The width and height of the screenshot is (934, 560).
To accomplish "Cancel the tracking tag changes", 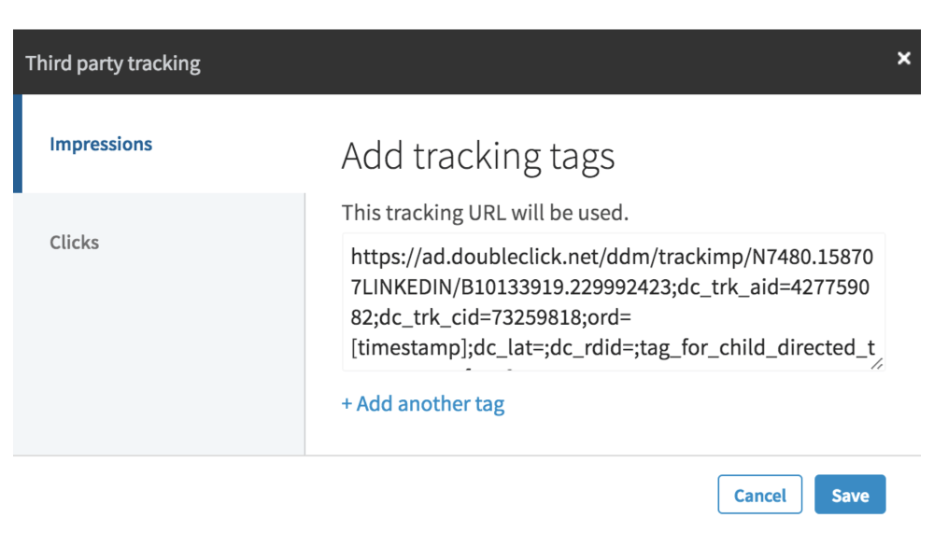I will (x=760, y=496).
